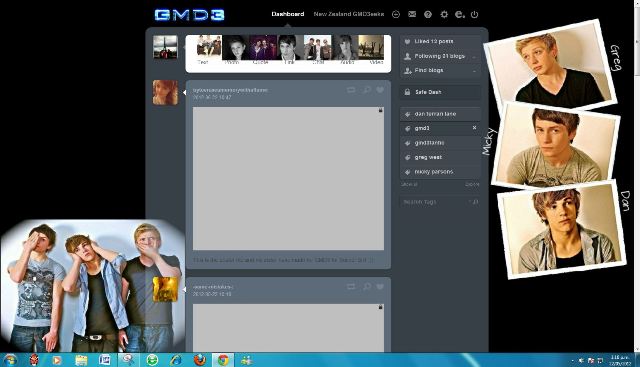Click the magnifier icon on the first post
The image size is (640, 367).
(x=367, y=90)
